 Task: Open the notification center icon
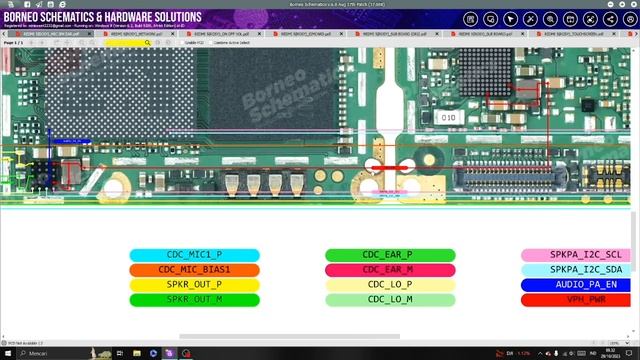[x=630, y=353]
